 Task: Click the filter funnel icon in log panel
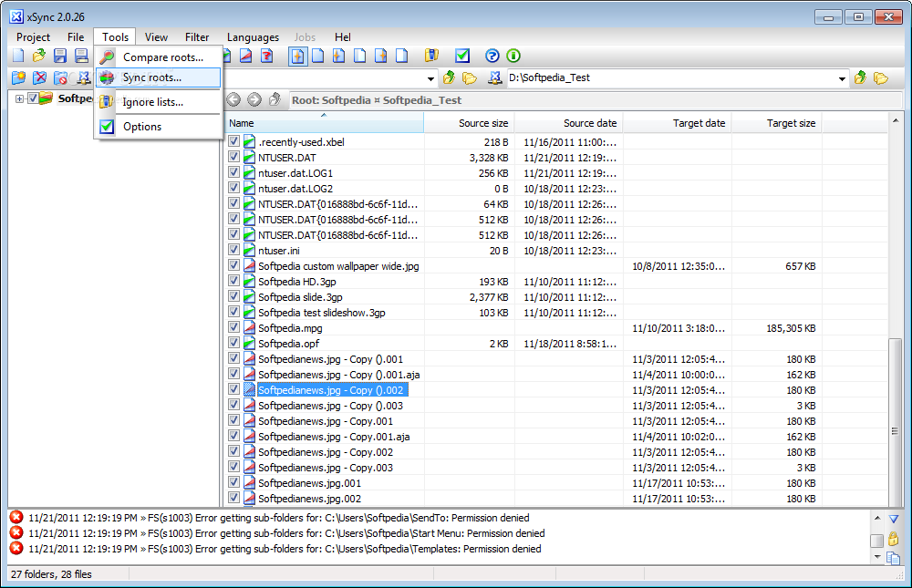coord(894,519)
